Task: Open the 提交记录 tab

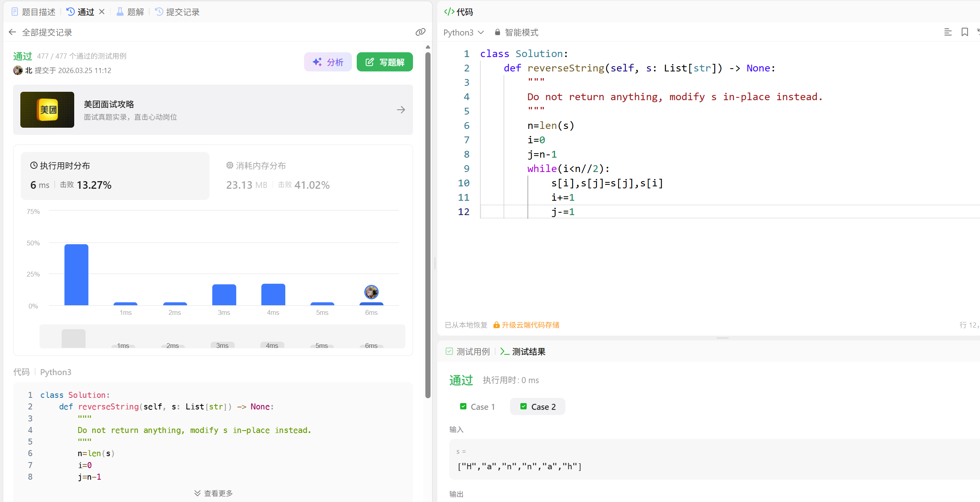Action: (x=177, y=12)
